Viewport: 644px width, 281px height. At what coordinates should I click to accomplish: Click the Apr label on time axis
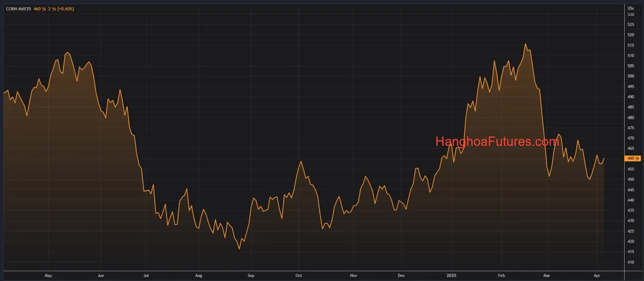pyautogui.click(x=596, y=276)
